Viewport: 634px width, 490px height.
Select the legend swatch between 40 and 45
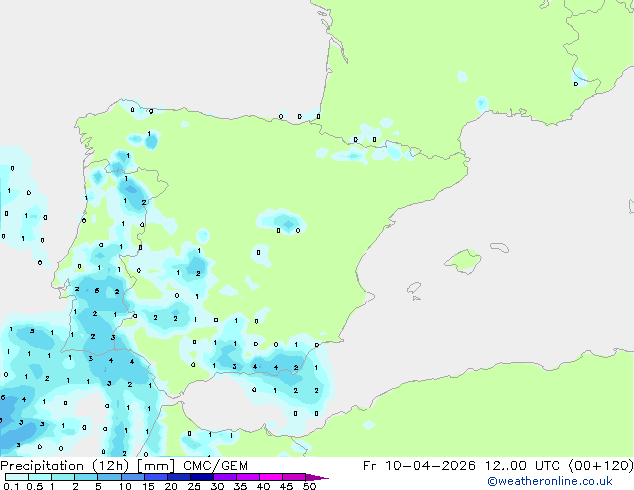coord(271,477)
